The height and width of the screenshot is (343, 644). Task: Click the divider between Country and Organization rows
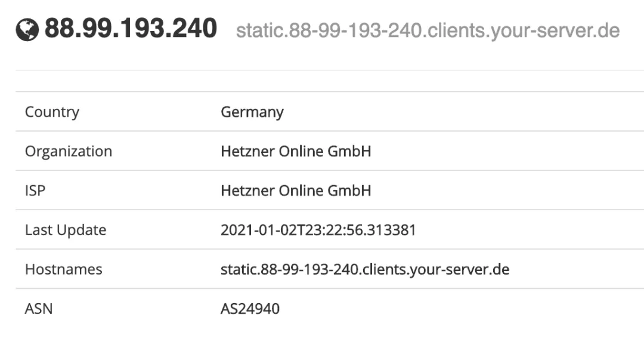coord(329,131)
